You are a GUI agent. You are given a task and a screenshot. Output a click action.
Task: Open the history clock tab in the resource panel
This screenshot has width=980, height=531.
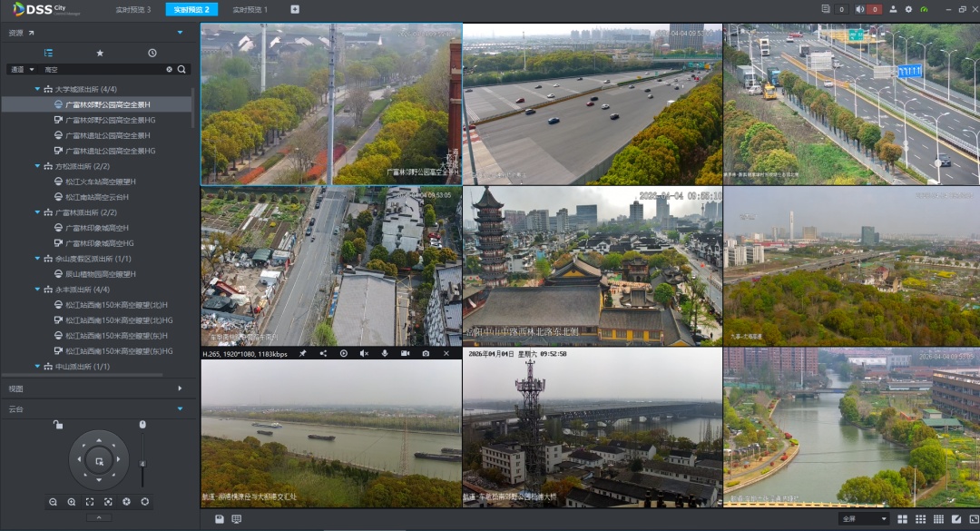coord(152,54)
